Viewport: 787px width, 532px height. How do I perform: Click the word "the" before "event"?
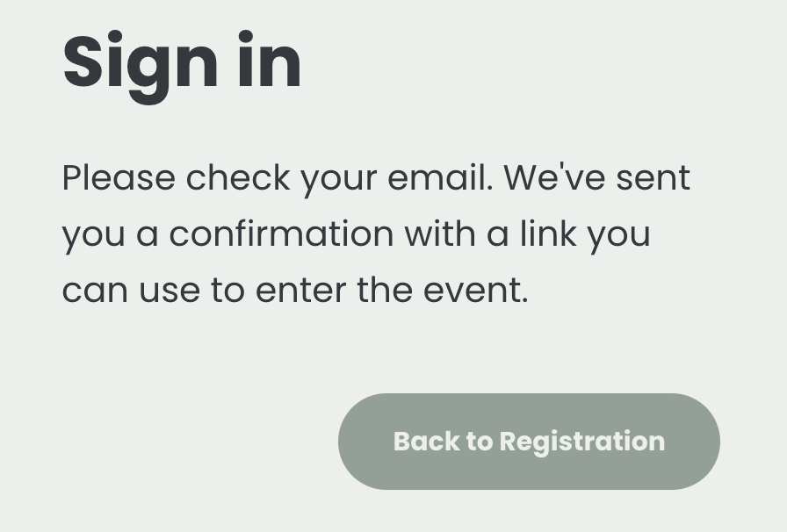tap(385, 290)
